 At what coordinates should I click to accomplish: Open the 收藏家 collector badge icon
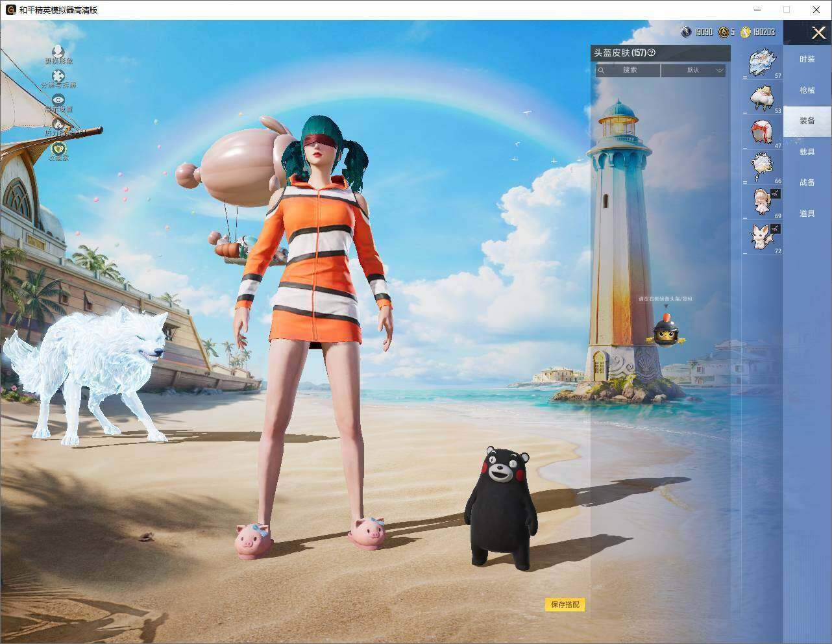(58, 148)
